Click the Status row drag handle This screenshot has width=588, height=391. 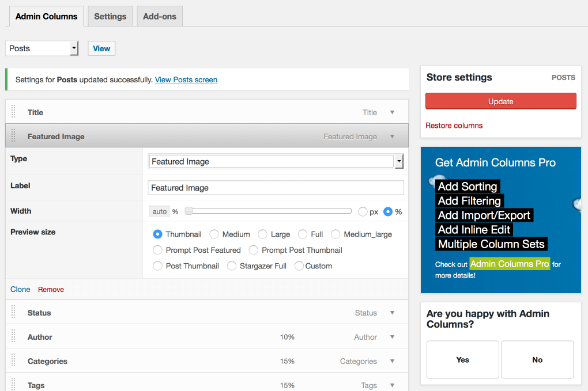point(13,313)
